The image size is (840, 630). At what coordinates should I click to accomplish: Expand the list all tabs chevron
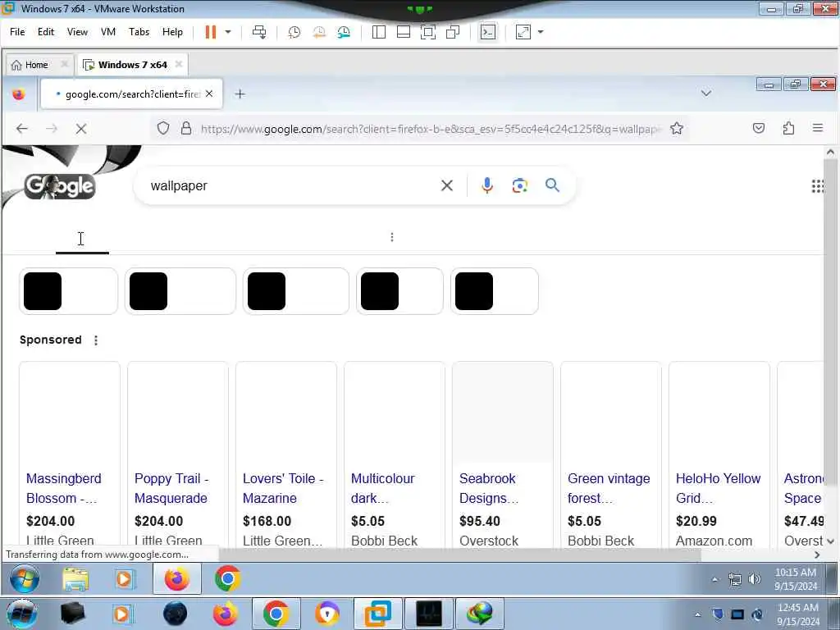706,94
